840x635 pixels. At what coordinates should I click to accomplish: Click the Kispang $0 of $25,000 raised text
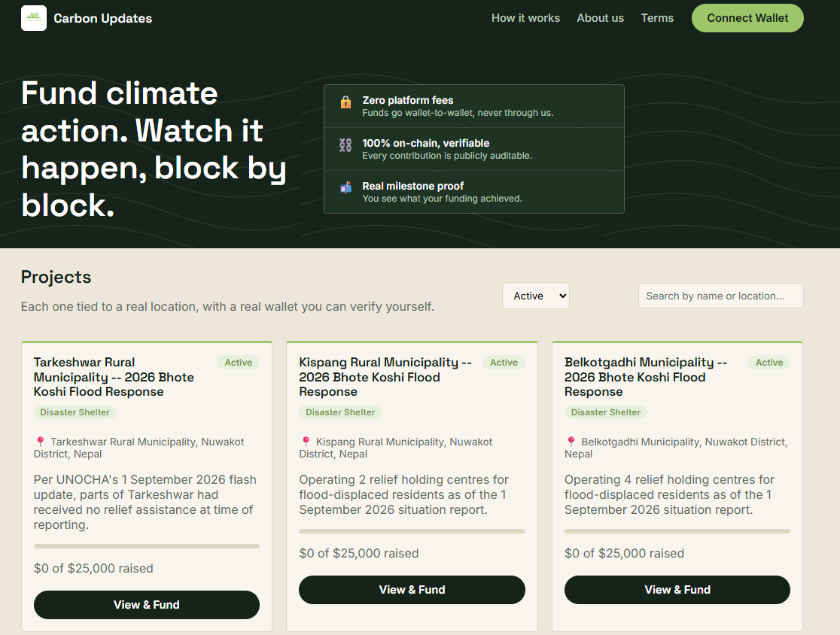tap(359, 553)
